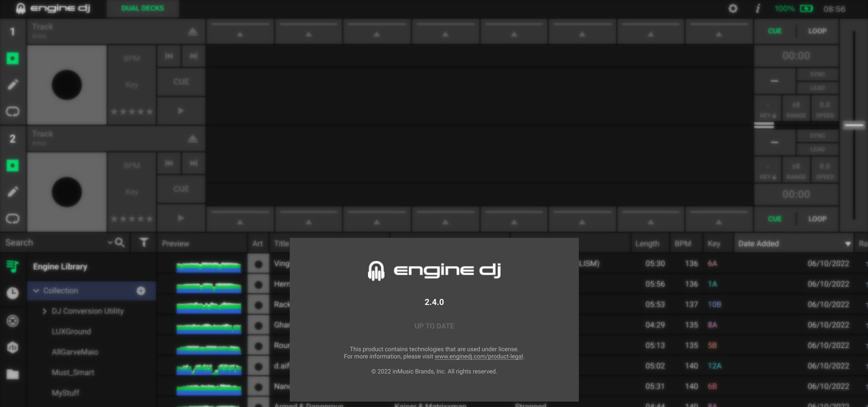Switch to DUAL DECKS view
The width and height of the screenshot is (868, 407).
coord(142,8)
